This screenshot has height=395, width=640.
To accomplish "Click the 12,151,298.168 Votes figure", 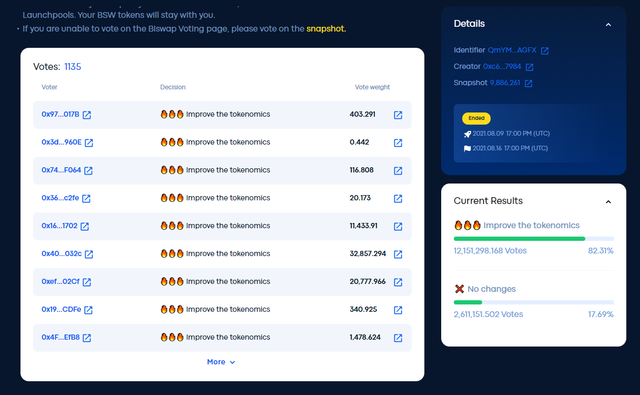I will click(x=490, y=251).
